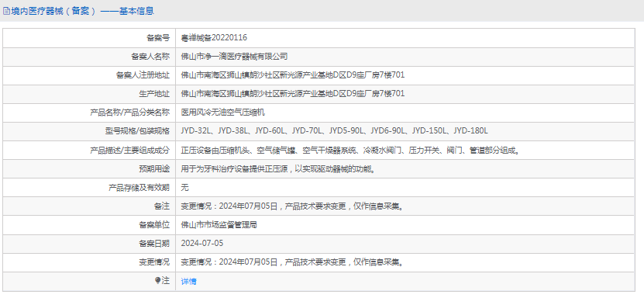The image size is (644, 298).
Task: Click the 变更情况 row description text
Action: (x=292, y=262)
